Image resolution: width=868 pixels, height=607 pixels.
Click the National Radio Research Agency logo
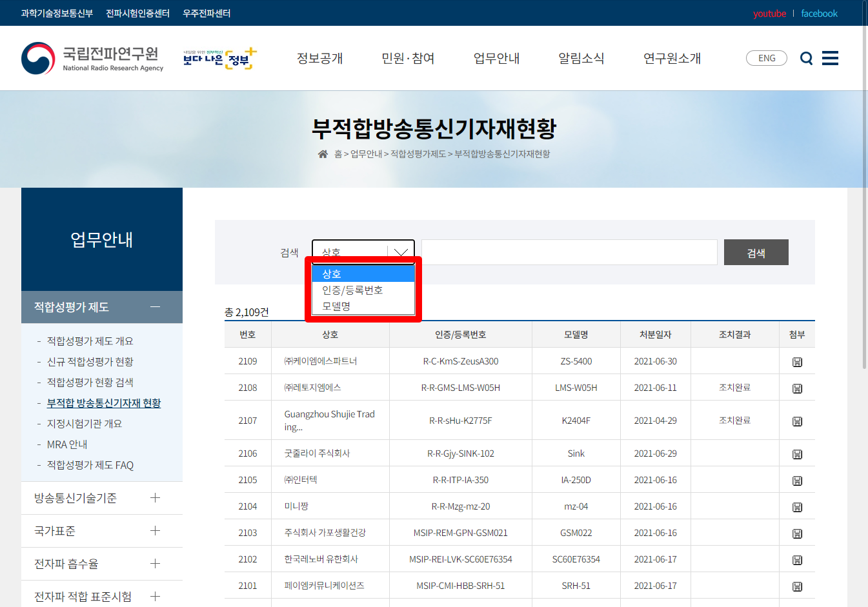pos(92,58)
